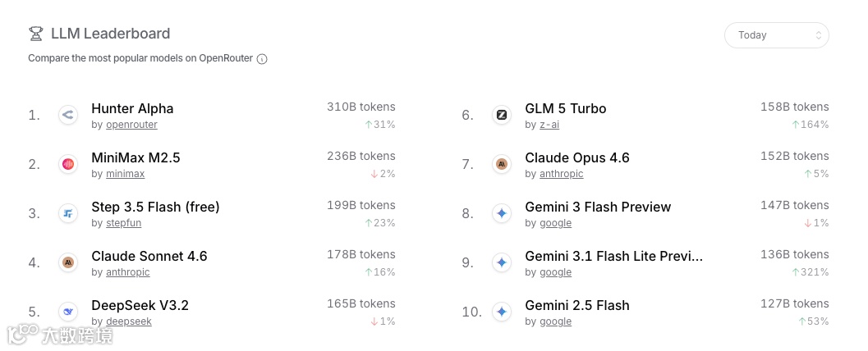Open the z-ai provider link

(x=549, y=125)
